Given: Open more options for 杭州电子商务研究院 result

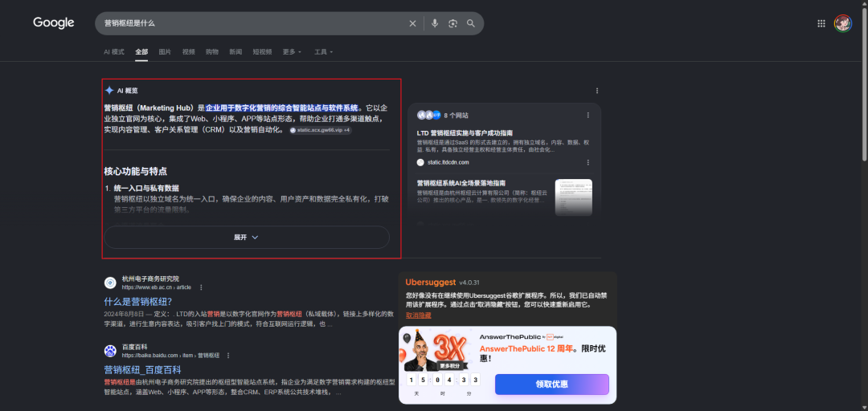Looking at the screenshot, I should point(201,287).
